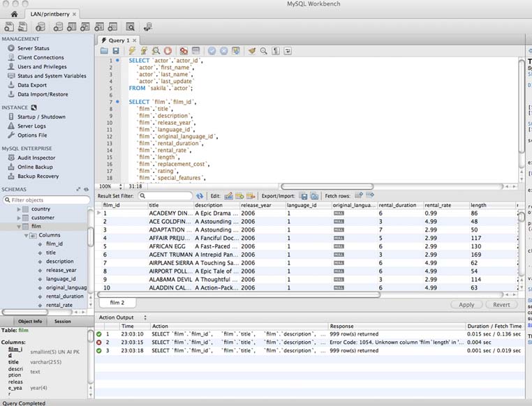Create a new table icon
The image size is (532, 406).
[x=72, y=27]
